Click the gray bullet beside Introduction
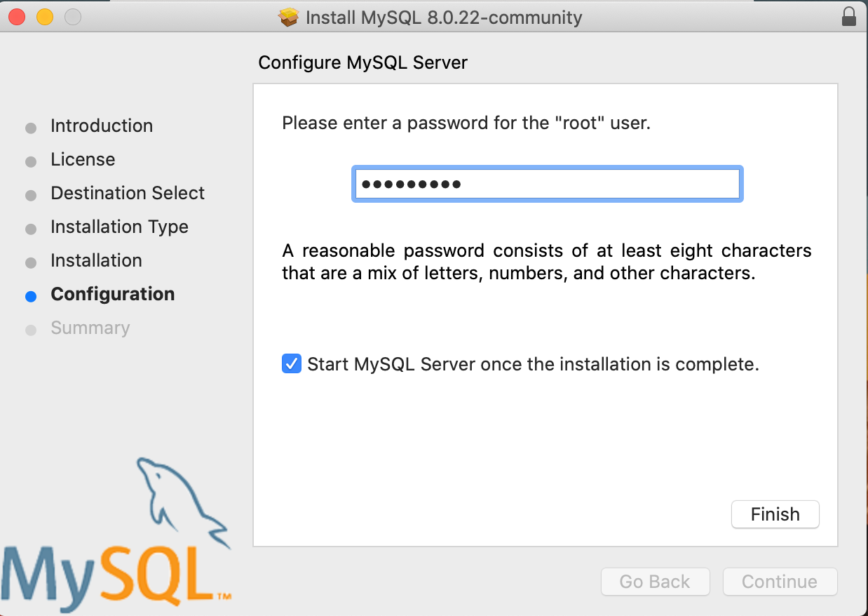868x616 pixels. click(31, 128)
